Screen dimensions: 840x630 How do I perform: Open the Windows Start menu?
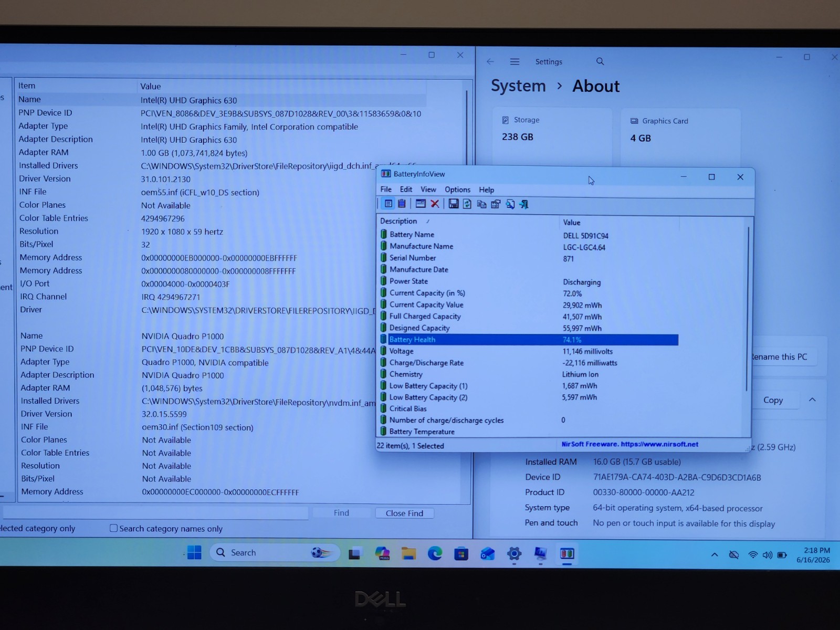[194, 552]
